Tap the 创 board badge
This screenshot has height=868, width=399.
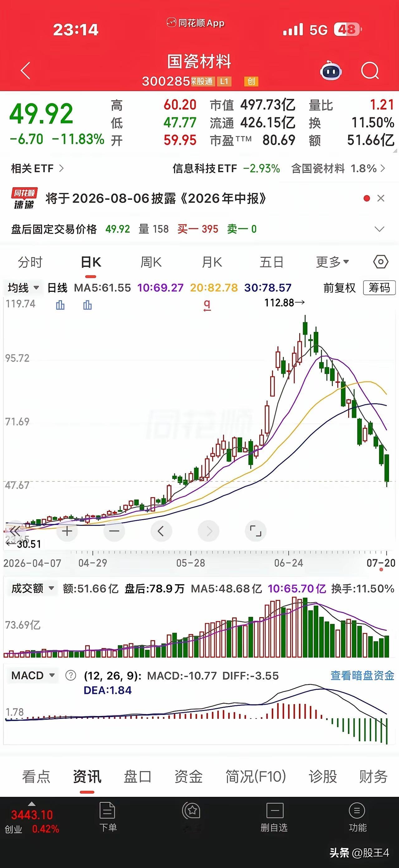coord(251,81)
